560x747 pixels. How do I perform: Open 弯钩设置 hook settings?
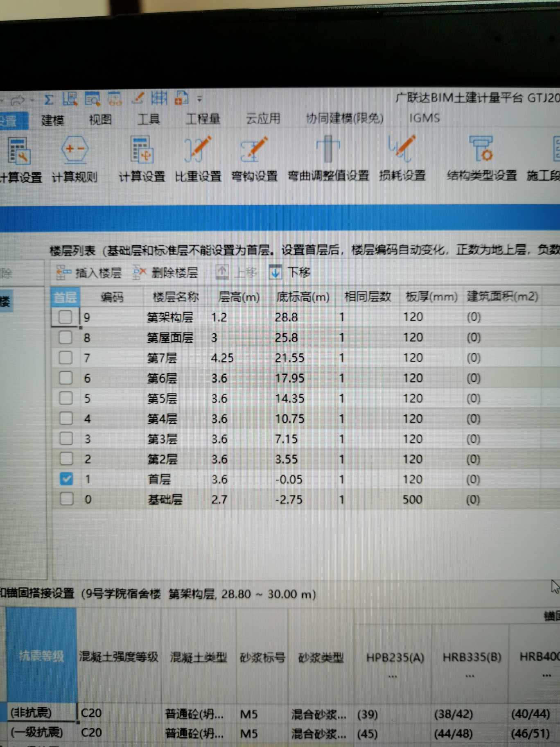pos(254,158)
